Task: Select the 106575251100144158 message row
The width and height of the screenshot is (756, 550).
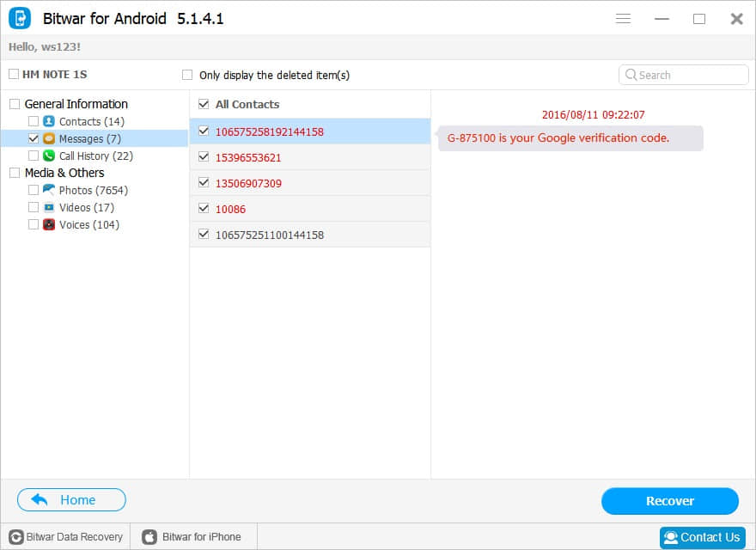Action: coord(309,235)
